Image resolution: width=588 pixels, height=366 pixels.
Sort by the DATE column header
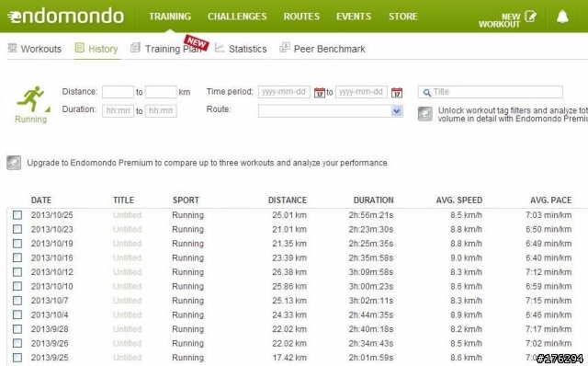(x=41, y=200)
